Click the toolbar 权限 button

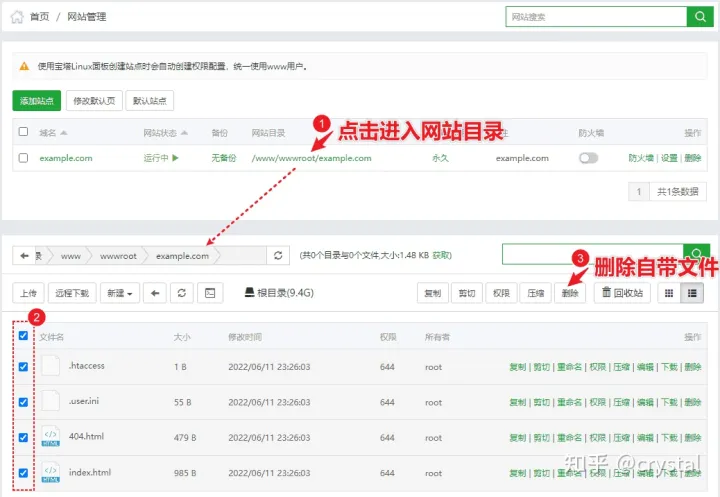[x=501, y=293]
